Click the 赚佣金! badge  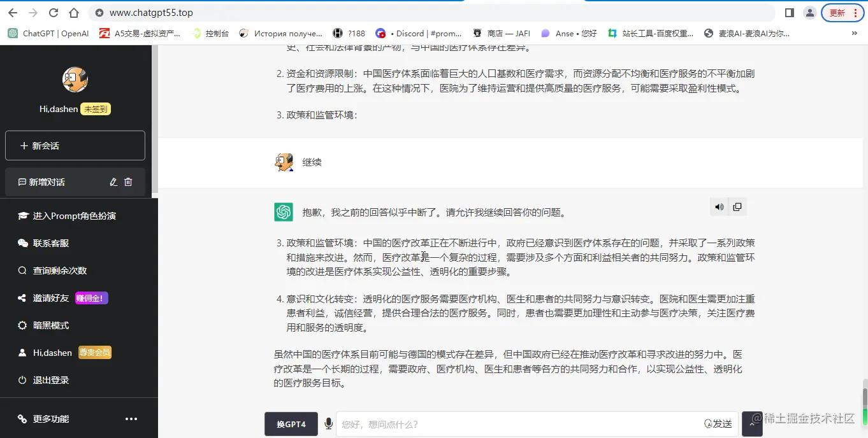tap(92, 298)
